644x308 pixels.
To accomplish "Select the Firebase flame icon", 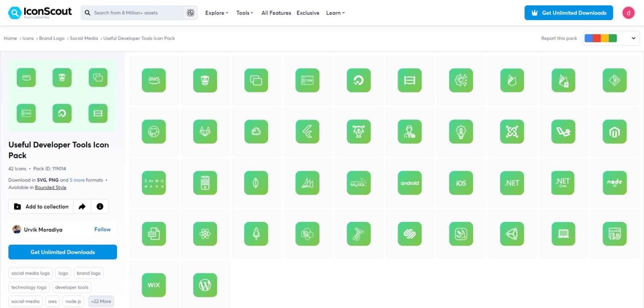I will coord(512,80).
